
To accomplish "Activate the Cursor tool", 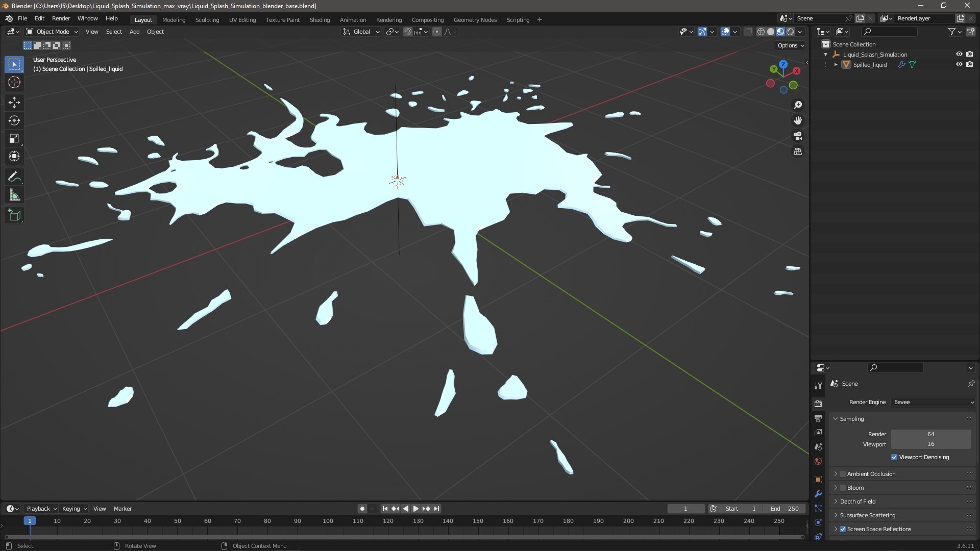I will tap(14, 83).
